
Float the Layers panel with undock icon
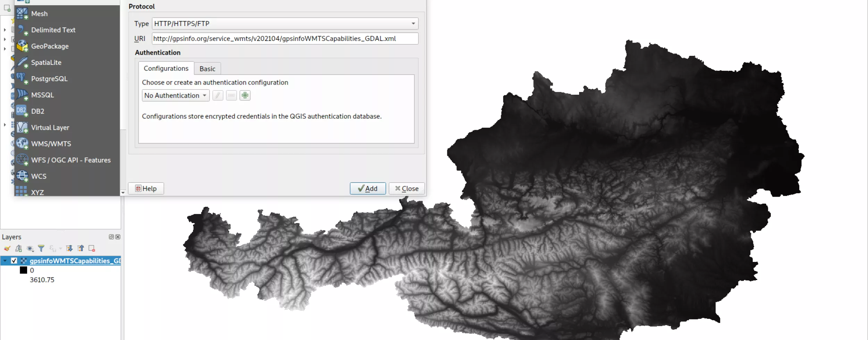pos(111,237)
